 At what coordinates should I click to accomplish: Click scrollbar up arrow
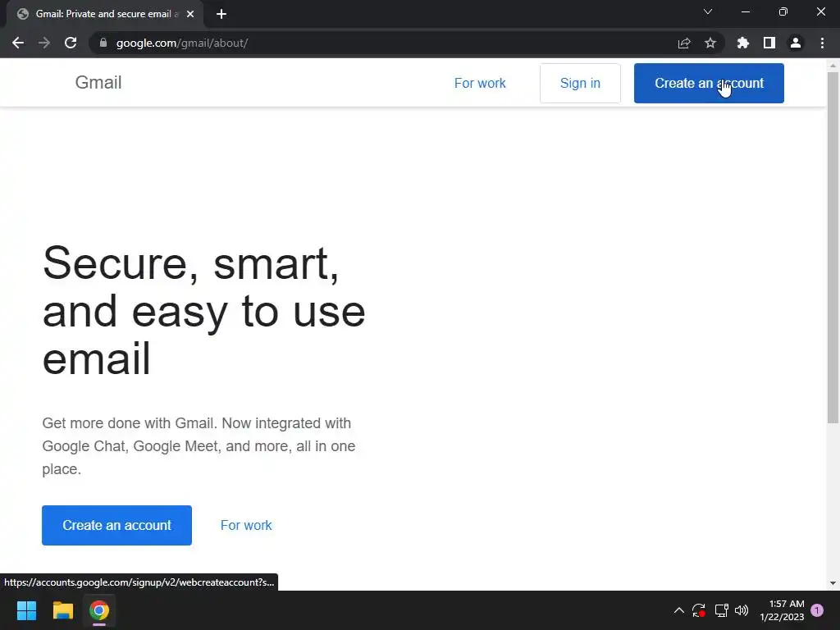click(833, 65)
